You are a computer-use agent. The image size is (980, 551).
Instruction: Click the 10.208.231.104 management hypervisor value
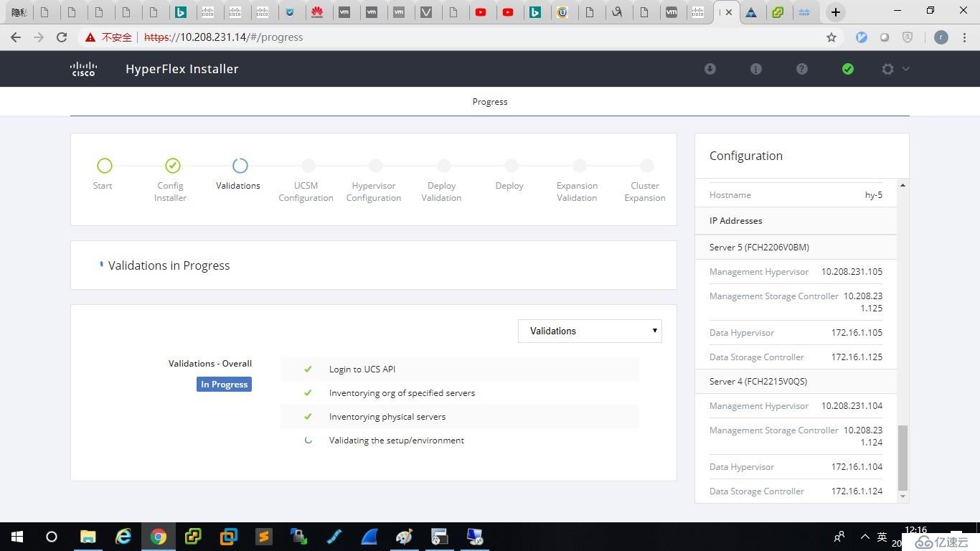[852, 406]
